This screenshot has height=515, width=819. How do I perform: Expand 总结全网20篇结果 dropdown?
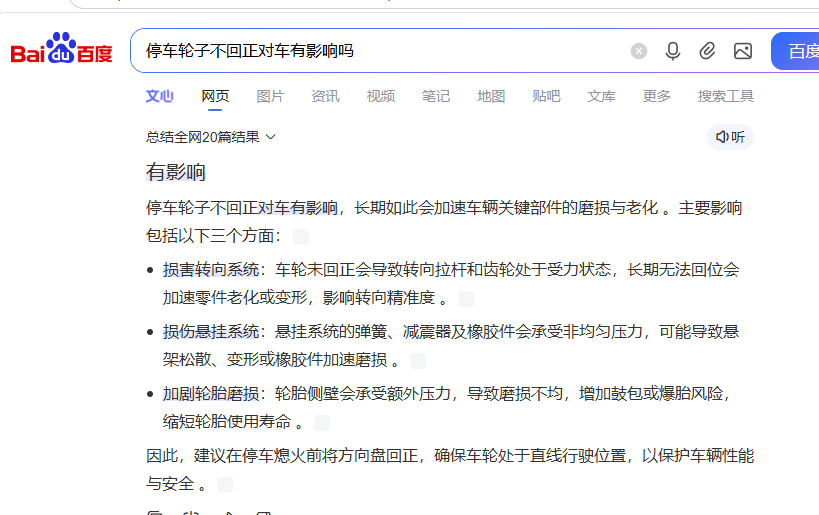(210, 137)
